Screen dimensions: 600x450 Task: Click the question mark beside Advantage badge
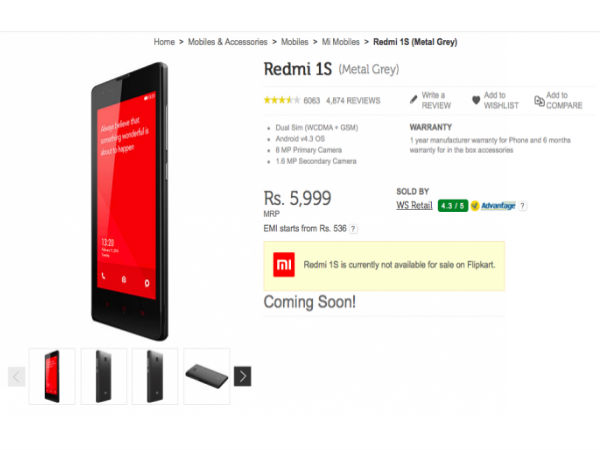(x=522, y=206)
